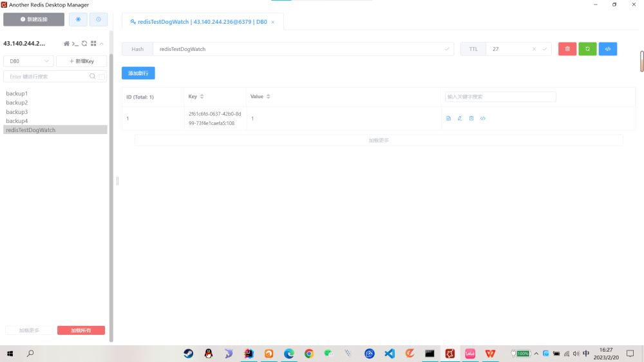This screenshot has height=362, width=644.
Task: Open settings via the gear icon button
Action: point(78,19)
